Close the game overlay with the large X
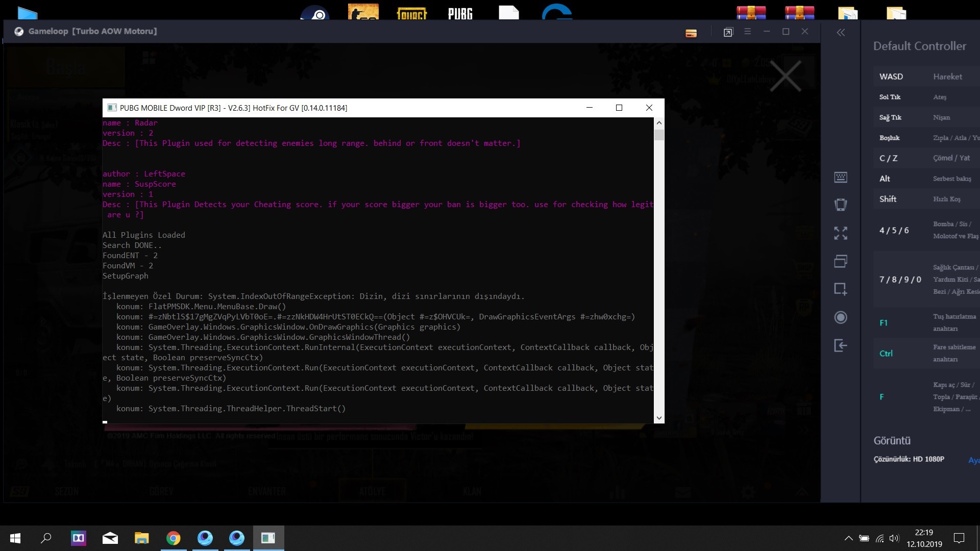The image size is (980, 551). coord(786,76)
